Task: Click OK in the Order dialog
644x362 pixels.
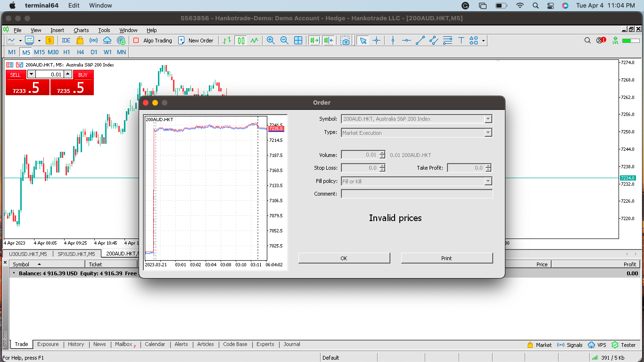Action: (x=344, y=258)
